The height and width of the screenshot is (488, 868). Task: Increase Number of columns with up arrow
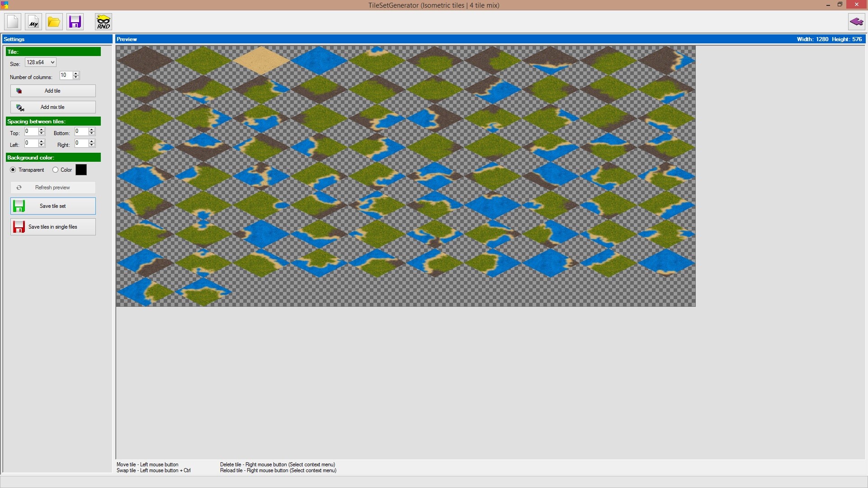click(76, 73)
